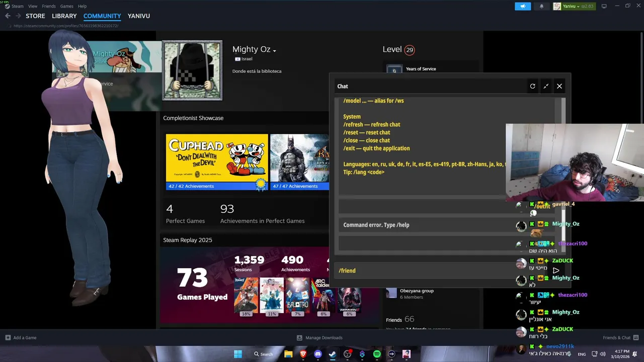The image size is (644, 362).
Task: Go back with Steam's back arrow
Action: pyautogui.click(x=8, y=16)
